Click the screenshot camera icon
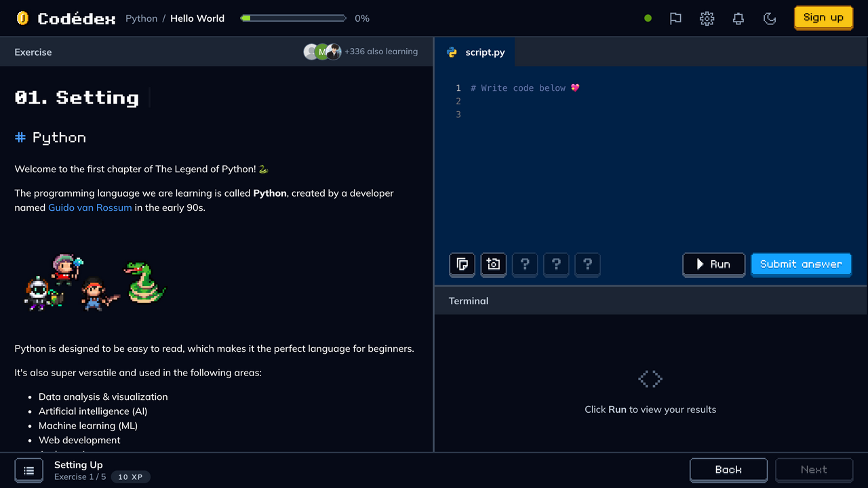 [x=493, y=264]
